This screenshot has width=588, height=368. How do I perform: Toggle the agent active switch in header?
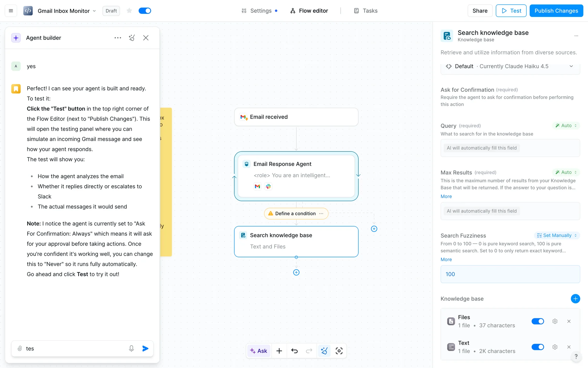[x=145, y=11]
